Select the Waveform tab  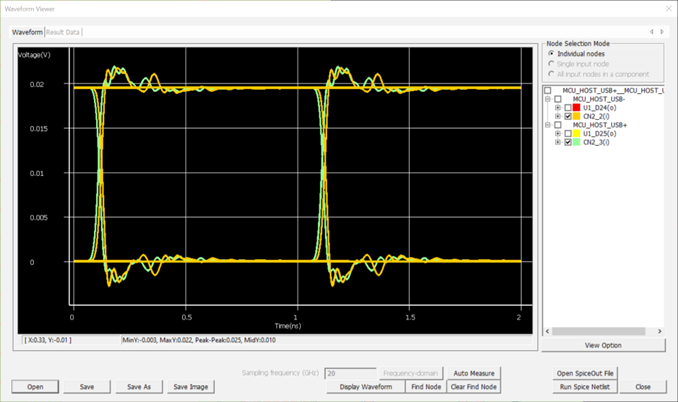(27, 32)
